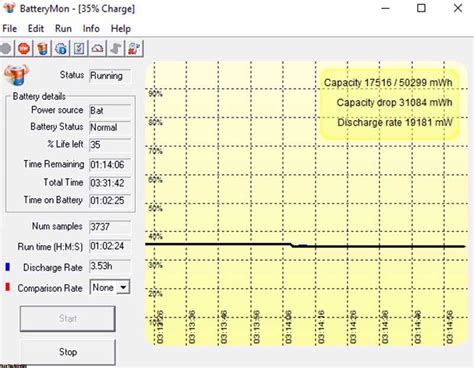Click the BatteryMon title bar app icon

[x=9, y=8]
